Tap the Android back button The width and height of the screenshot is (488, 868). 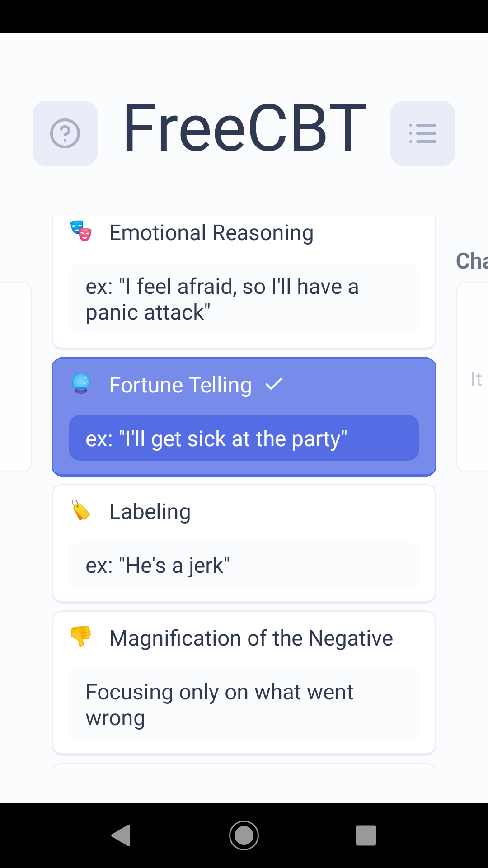[x=121, y=835]
